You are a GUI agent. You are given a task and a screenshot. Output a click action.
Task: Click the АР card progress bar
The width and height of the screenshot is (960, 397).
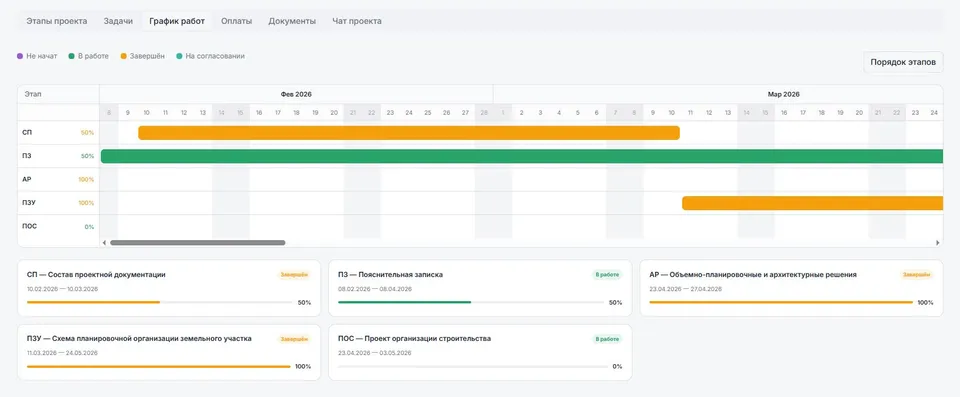[781, 302]
